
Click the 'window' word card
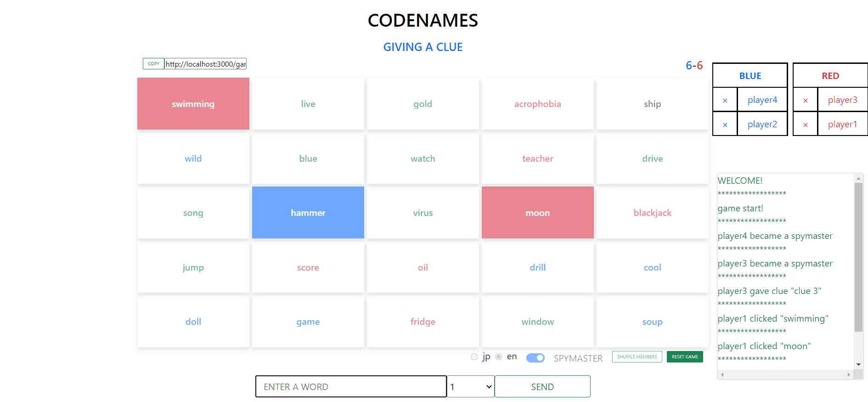click(538, 322)
